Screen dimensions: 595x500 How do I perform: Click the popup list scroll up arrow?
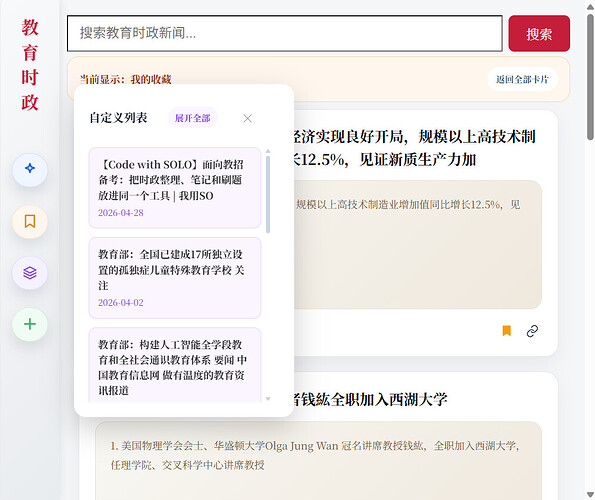(268, 151)
